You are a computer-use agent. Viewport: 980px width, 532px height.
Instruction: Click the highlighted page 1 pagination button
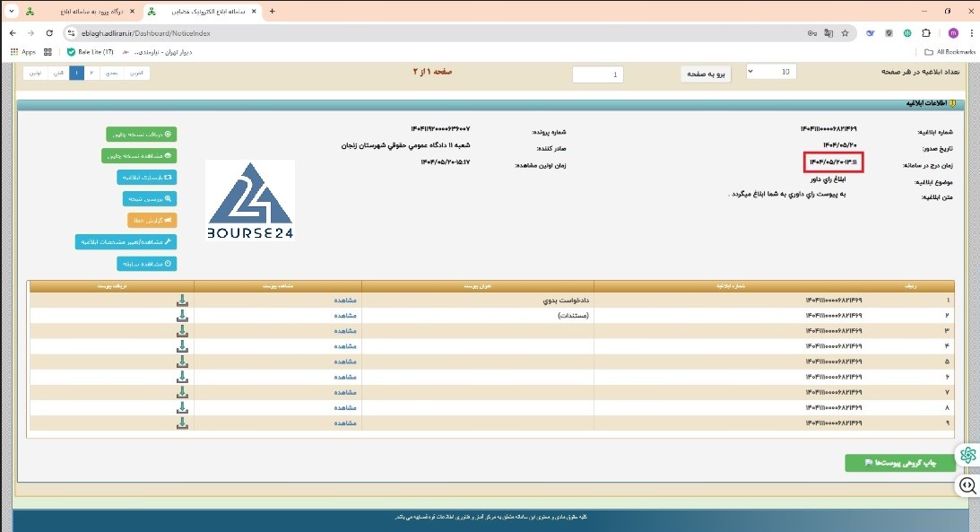pos(76,74)
